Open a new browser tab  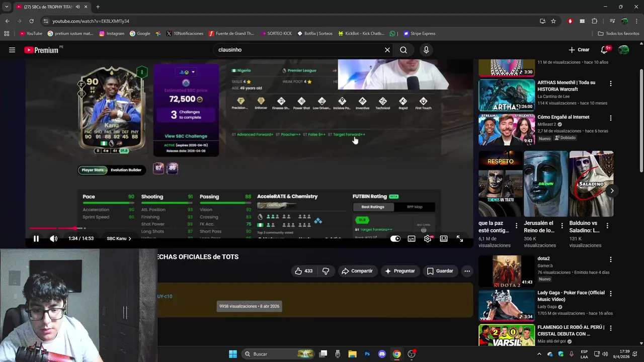(x=98, y=7)
